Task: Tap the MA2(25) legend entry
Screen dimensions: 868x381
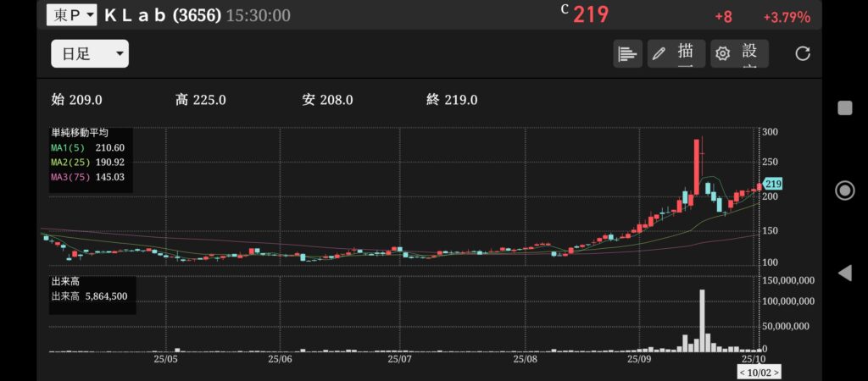Action: tap(88, 162)
